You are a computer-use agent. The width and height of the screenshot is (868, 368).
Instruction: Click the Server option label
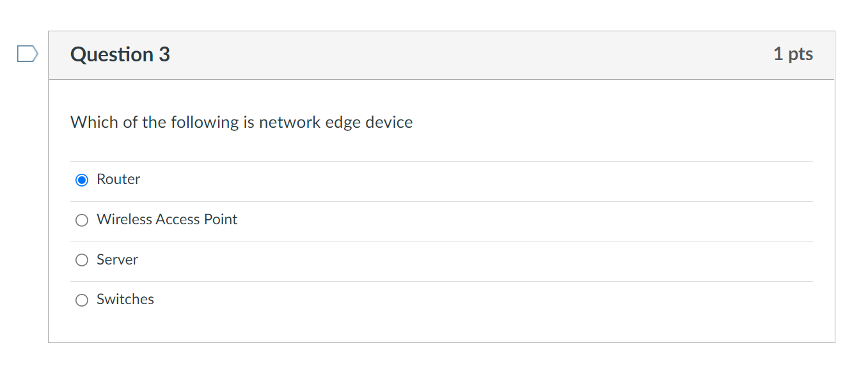(116, 259)
